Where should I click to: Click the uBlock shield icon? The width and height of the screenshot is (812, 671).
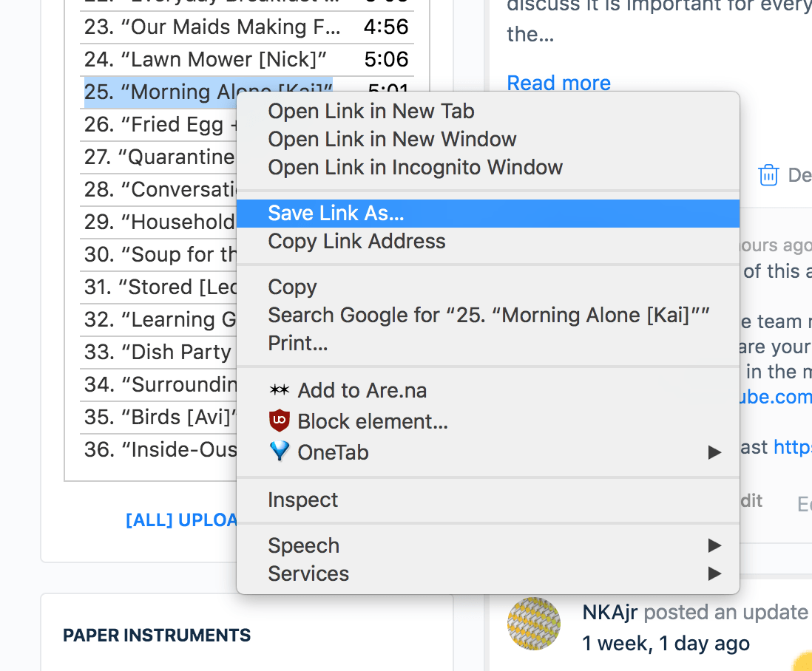279,420
